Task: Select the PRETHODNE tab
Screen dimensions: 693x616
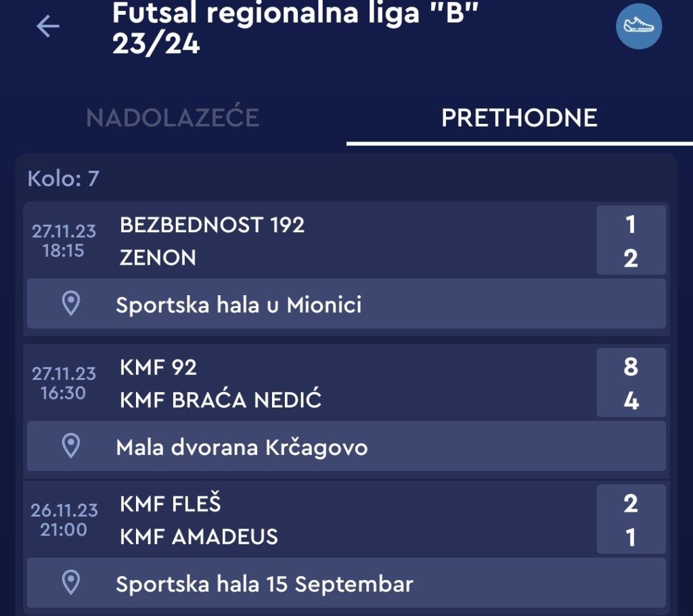Action: 519,118
